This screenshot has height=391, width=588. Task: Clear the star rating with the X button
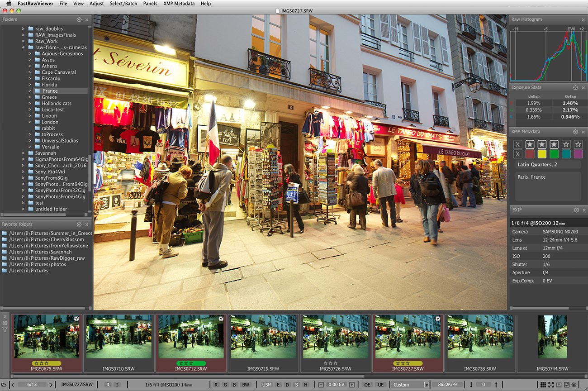pyautogui.click(x=518, y=144)
